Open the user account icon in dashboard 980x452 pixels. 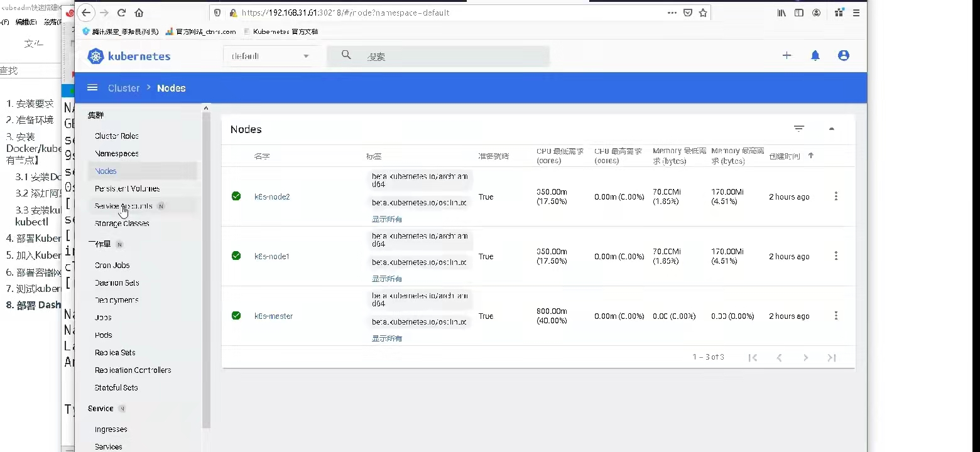click(x=844, y=55)
